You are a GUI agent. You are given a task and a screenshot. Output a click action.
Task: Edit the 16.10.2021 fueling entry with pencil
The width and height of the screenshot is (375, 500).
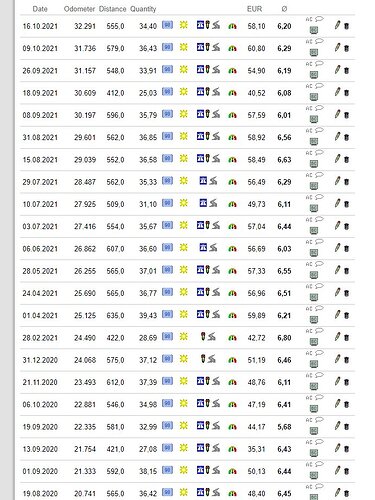tap(337, 25)
